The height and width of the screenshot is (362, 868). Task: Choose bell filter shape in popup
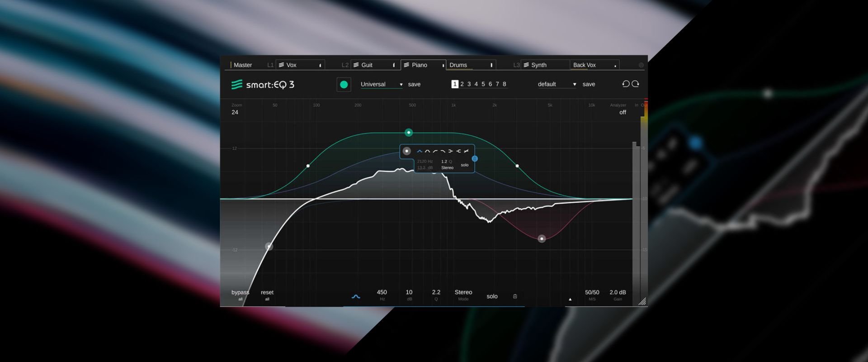(x=420, y=151)
